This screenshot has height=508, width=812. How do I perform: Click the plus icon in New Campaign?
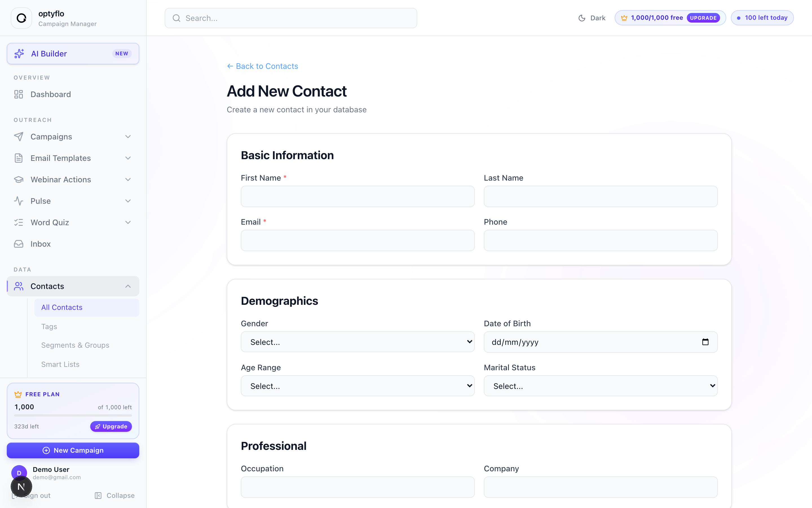click(46, 450)
